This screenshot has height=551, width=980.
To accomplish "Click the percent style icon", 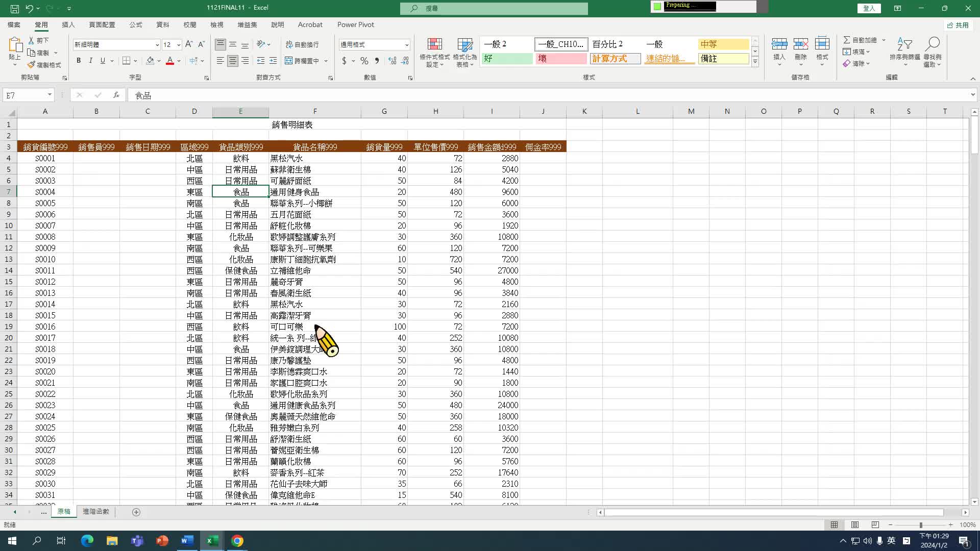I will click(364, 61).
